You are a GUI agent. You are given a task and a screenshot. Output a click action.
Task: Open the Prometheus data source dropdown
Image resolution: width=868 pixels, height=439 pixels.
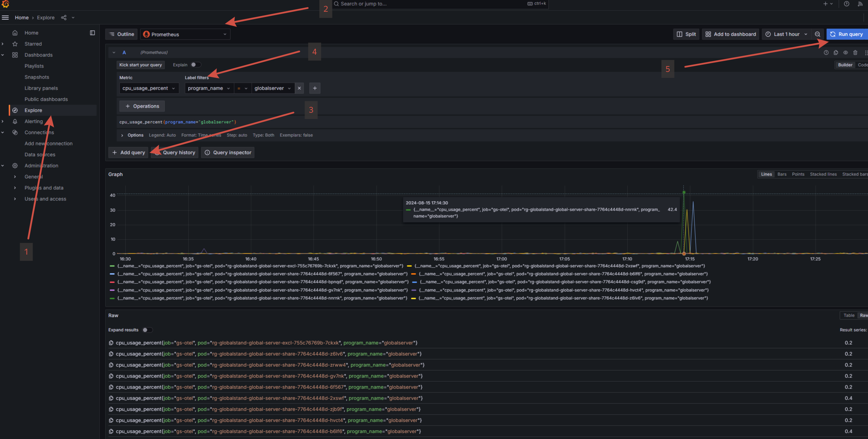[185, 34]
